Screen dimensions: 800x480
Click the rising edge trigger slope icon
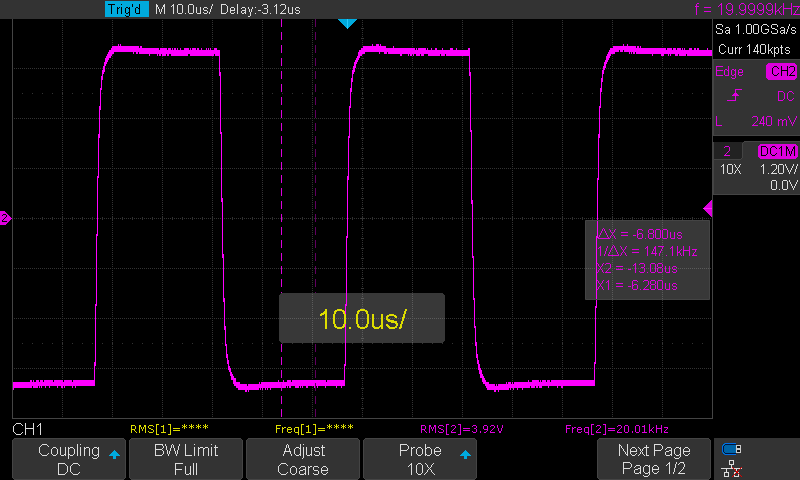pos(734,96)
